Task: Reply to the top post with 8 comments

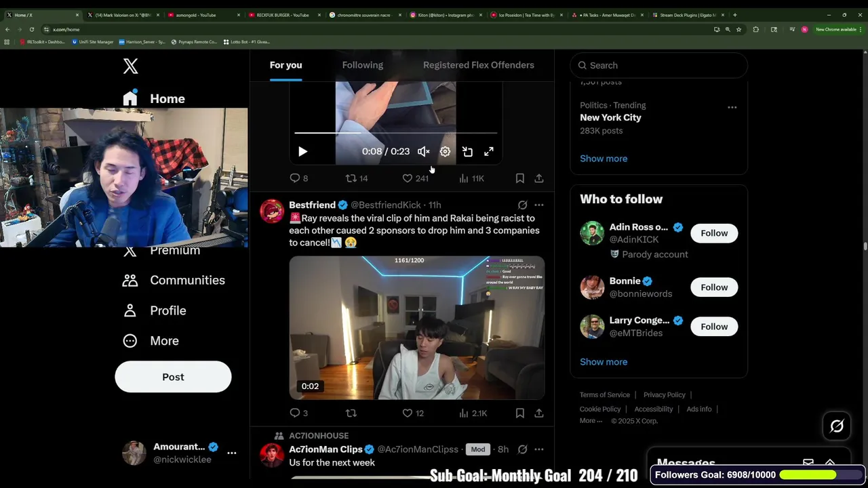Action: point(298,178)
